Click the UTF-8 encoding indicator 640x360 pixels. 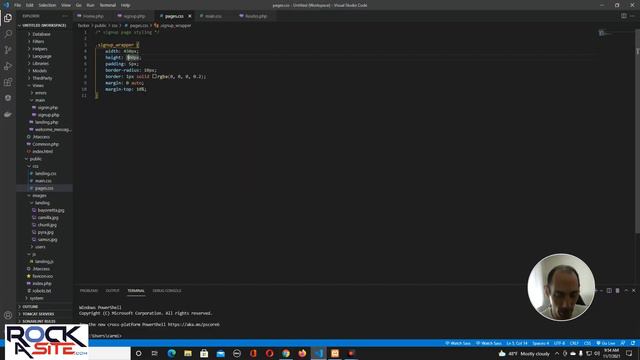pos(559,343)
